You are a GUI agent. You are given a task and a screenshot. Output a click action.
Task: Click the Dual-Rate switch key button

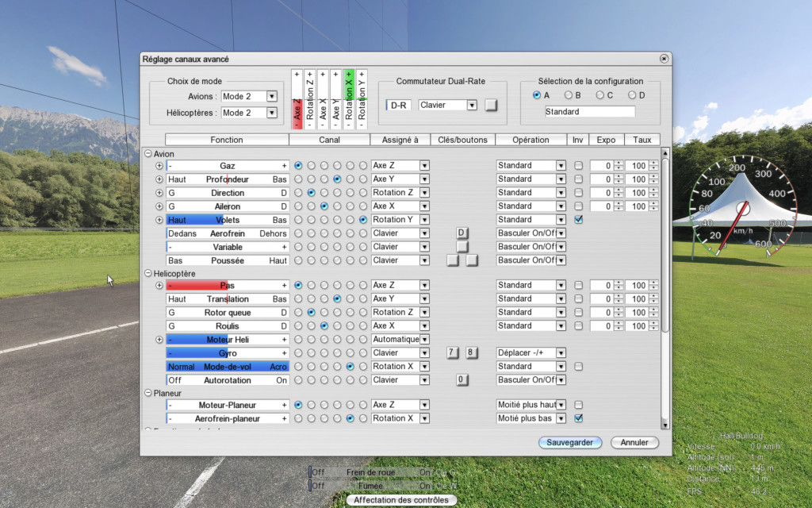click(491, 105)
